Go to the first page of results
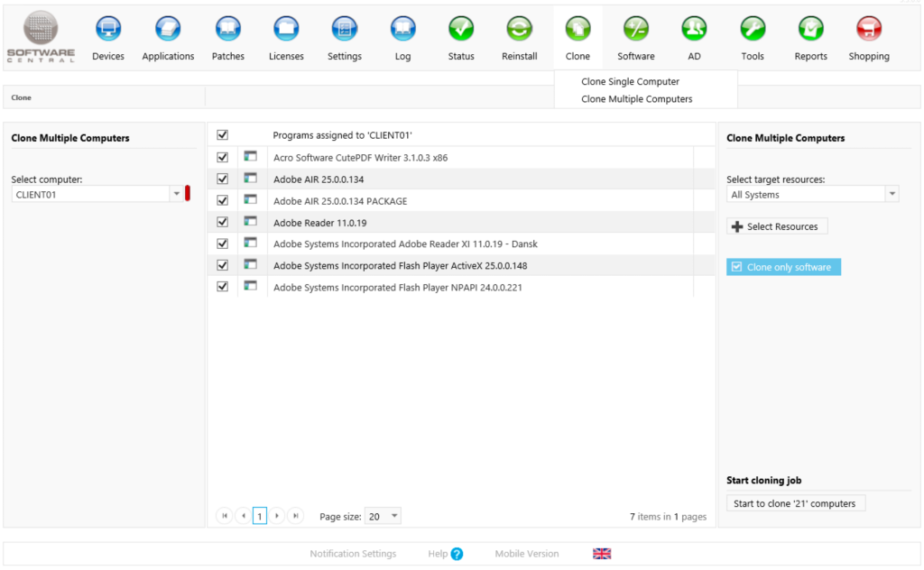 point(225,516)
